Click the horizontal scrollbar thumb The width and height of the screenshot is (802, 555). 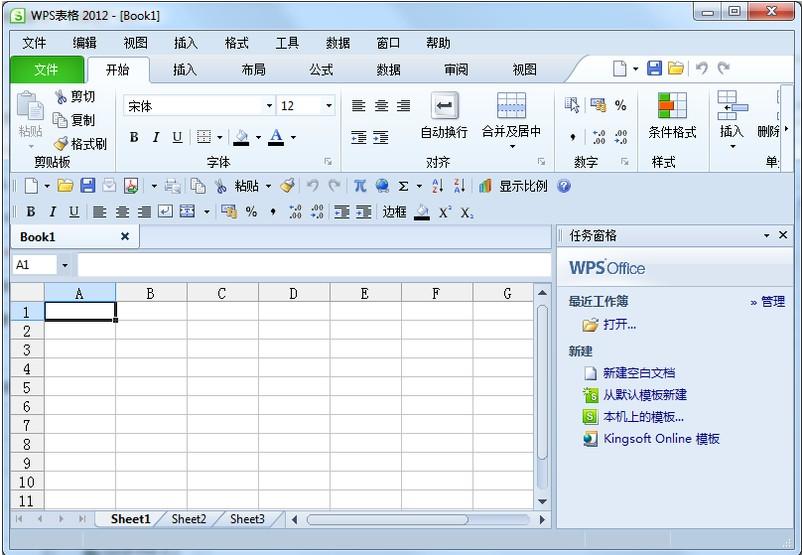[x=387, y=520]
